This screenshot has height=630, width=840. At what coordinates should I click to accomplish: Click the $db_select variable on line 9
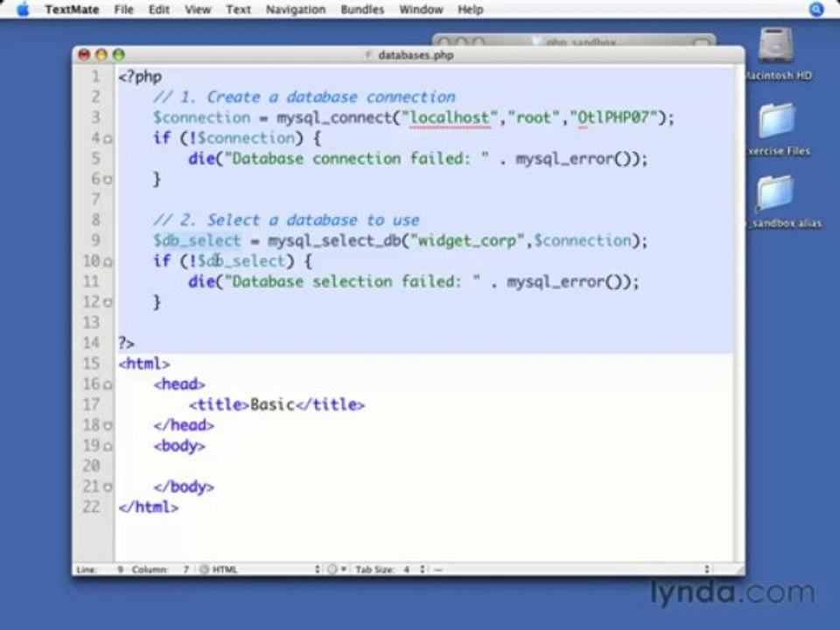tap(197, 241)
